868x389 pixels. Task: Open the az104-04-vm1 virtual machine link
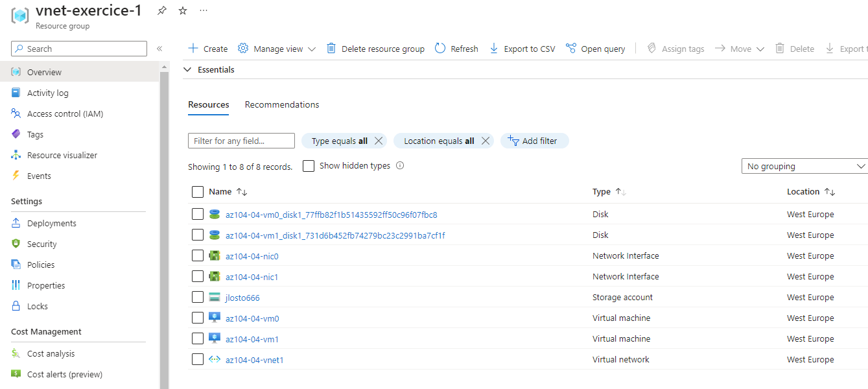coord(252,338)
